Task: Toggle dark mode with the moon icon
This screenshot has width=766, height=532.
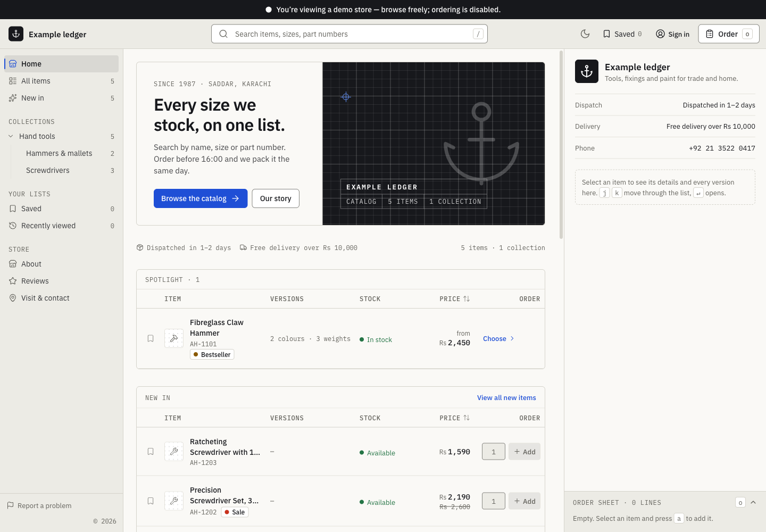Action: [x=585, y=34]
